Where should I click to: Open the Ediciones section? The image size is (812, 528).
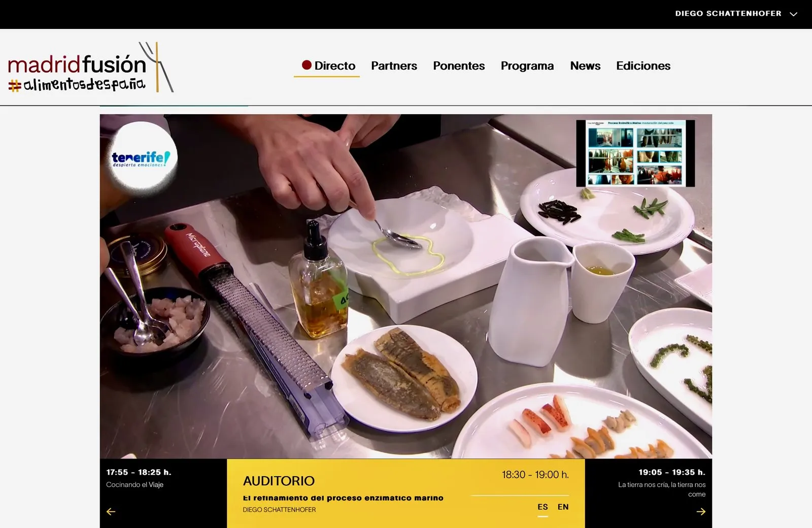click(643, 66)
